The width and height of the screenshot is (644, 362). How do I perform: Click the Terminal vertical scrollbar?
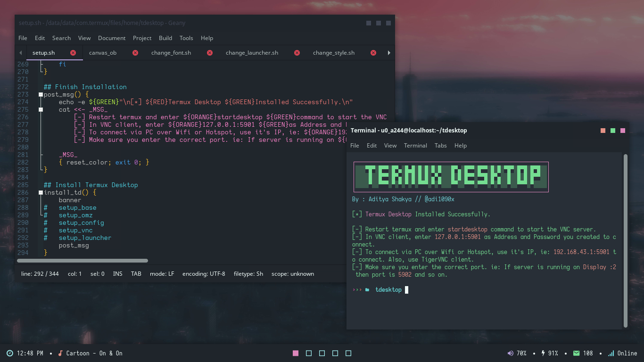tap(626, 240)
